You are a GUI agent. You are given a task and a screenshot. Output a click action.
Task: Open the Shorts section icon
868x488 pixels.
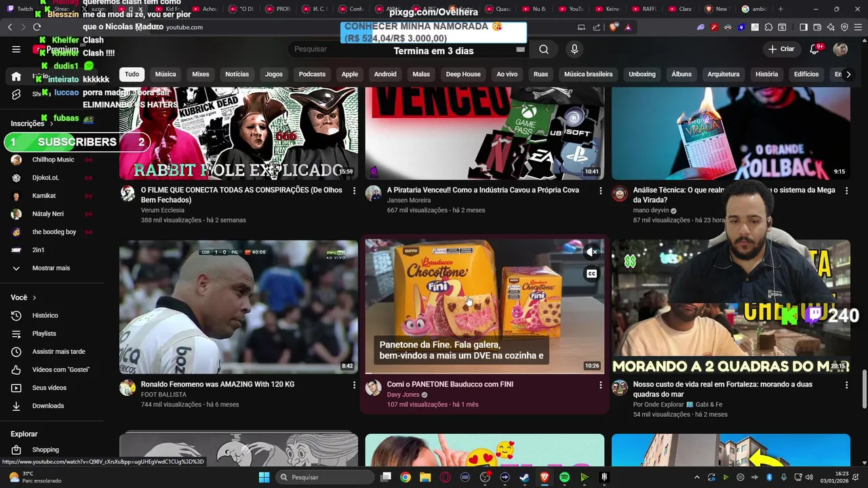(x=16, y=94)
